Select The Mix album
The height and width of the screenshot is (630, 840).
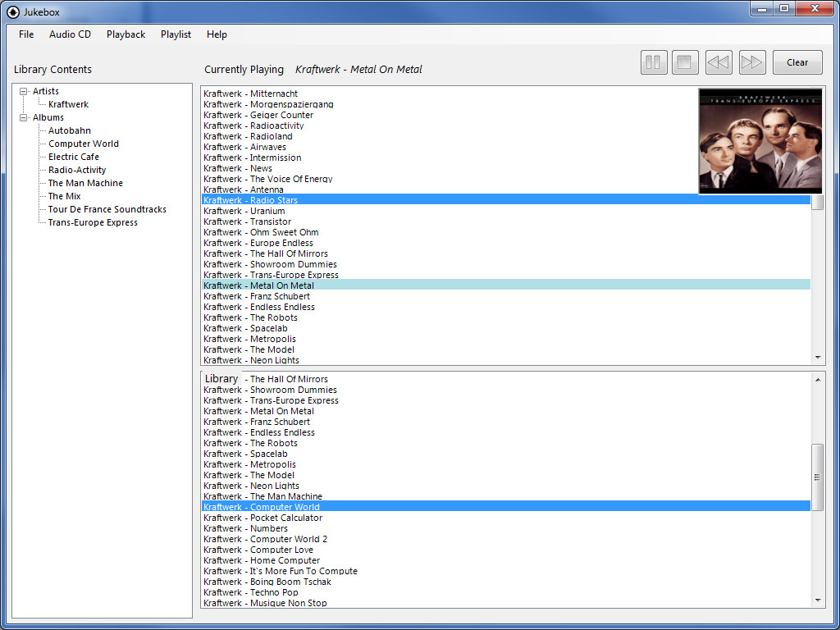64,196
